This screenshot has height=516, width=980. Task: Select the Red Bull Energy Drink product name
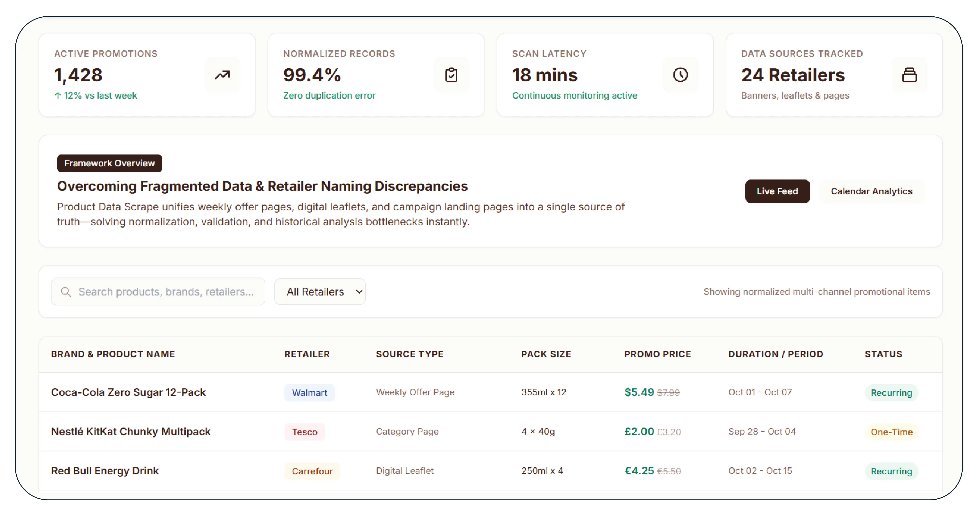coord(105,471)
